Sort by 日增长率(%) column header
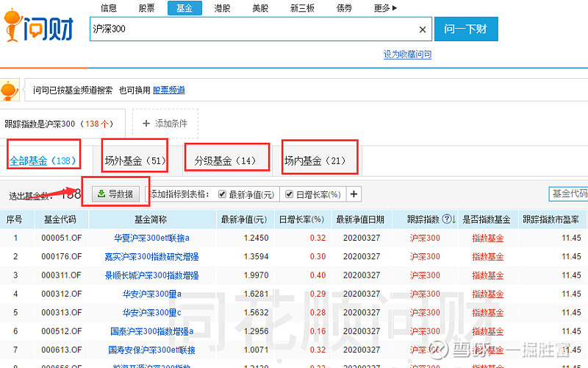This screenshot has height=368, width=588. 301,219
